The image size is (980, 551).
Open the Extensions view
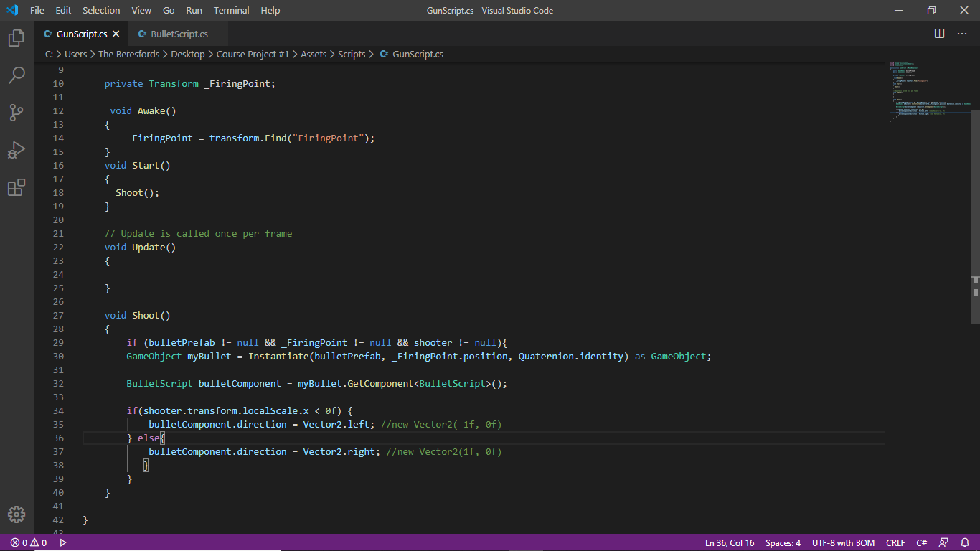click(x=17, y=187)
